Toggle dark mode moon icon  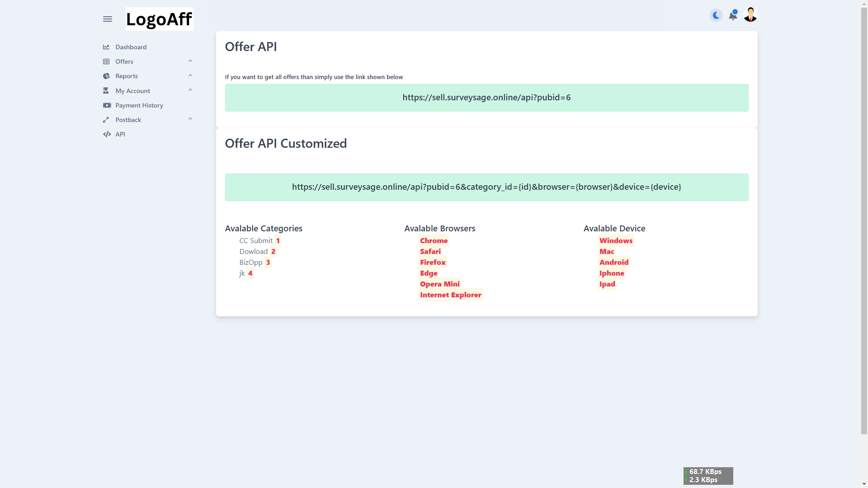[716, 15]
